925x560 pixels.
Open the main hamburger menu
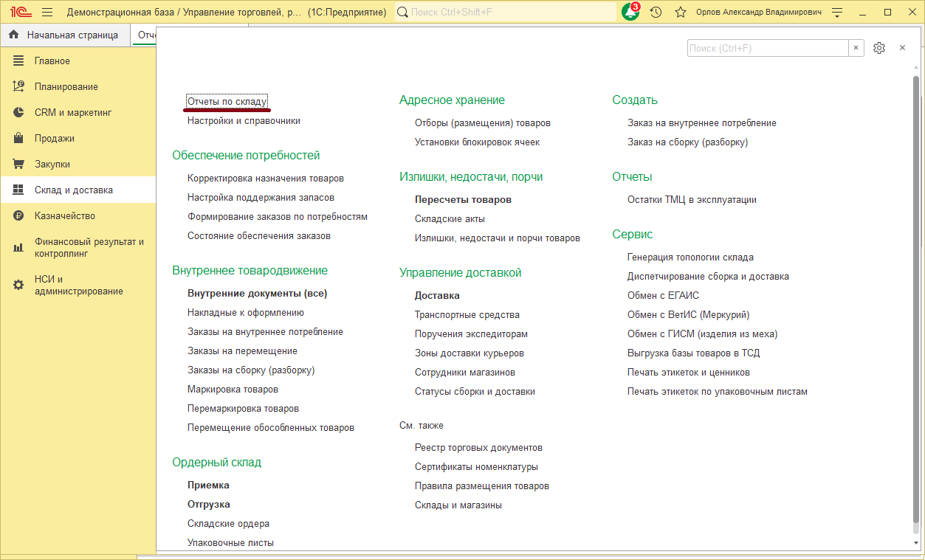point(47,13)
